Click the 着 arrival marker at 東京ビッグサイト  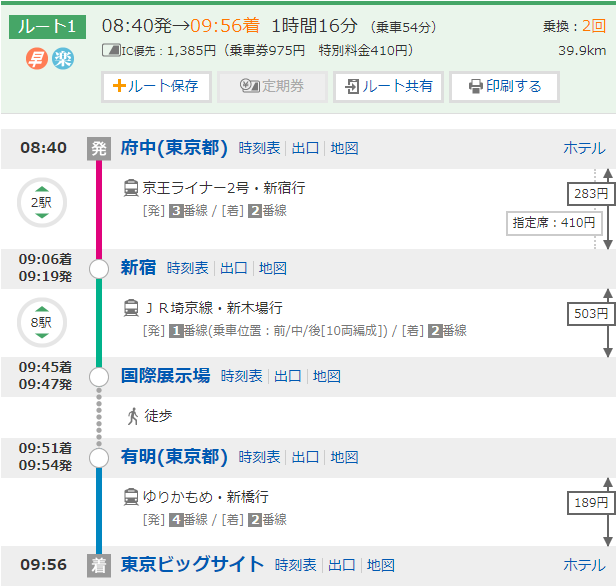coord(98,565)
